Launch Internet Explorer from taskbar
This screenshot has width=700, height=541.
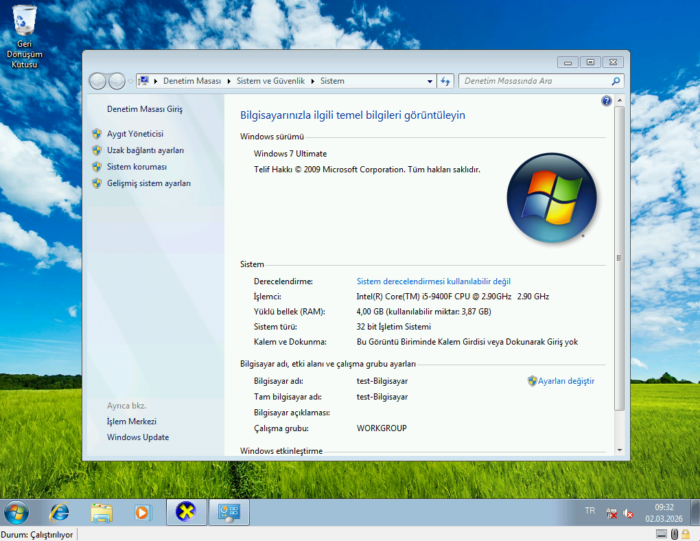coord(59,512)
